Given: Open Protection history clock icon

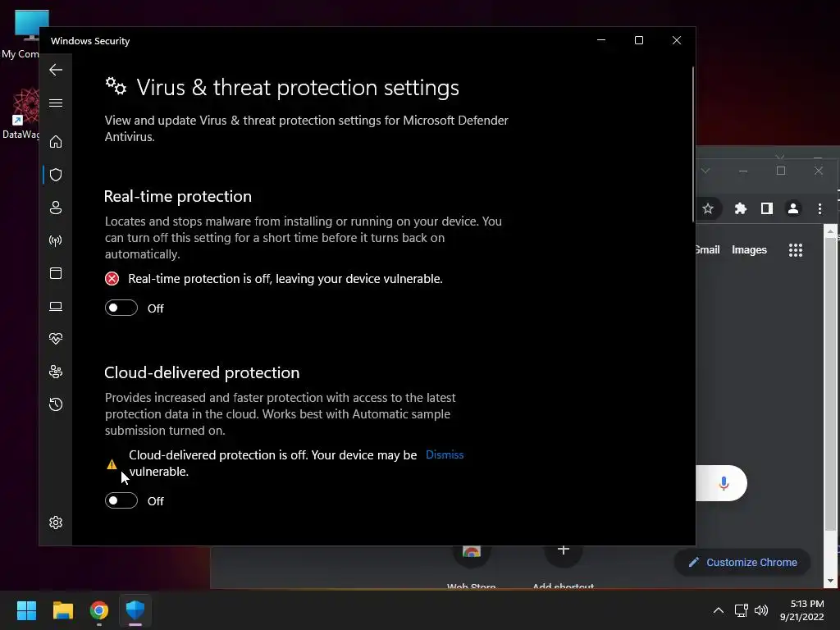Looking at the screenshot, I should click(x=56, y=404).
